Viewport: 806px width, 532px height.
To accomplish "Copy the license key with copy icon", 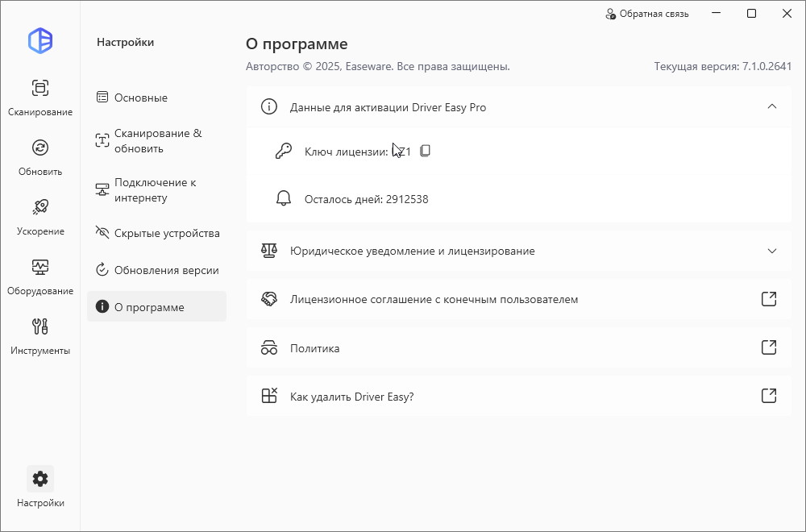I will [x=426, y=151].
